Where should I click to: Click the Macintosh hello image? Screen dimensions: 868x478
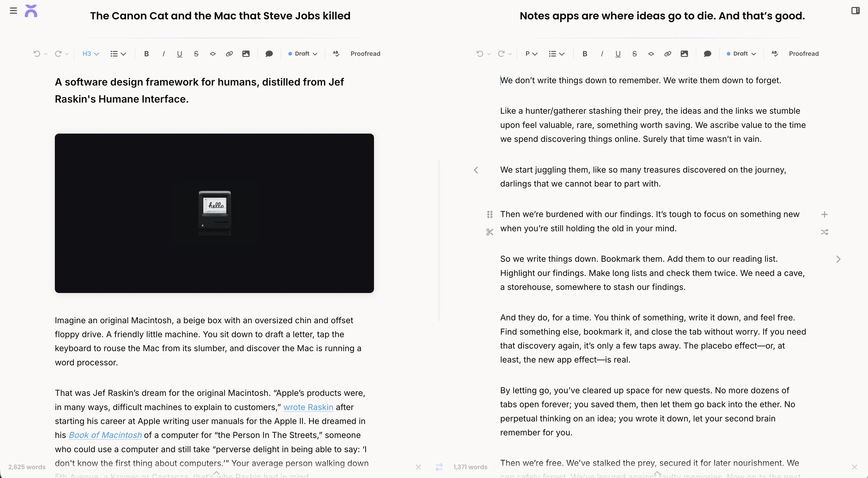tap(214, 213)
